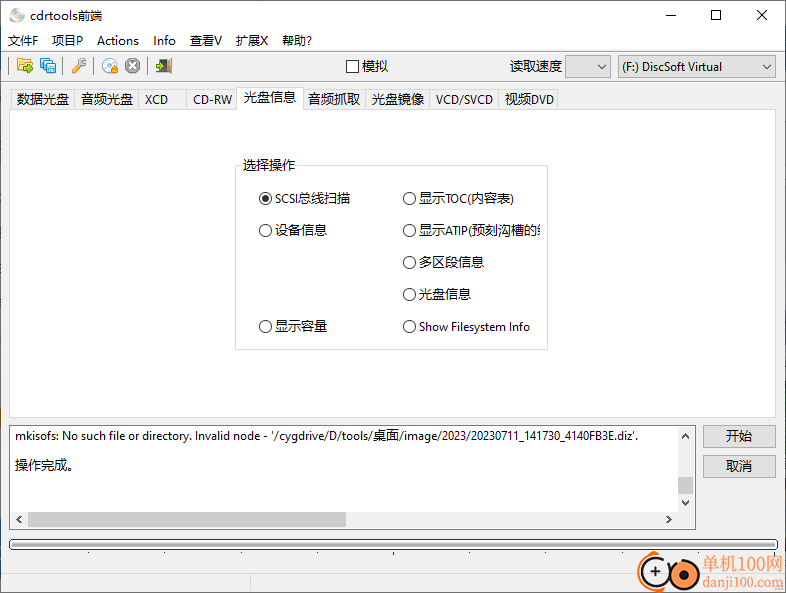Image resolution: width=786 pixels, height=593 pixels.
Task: Click the save all project icon
Action: [x=48, y=66]
